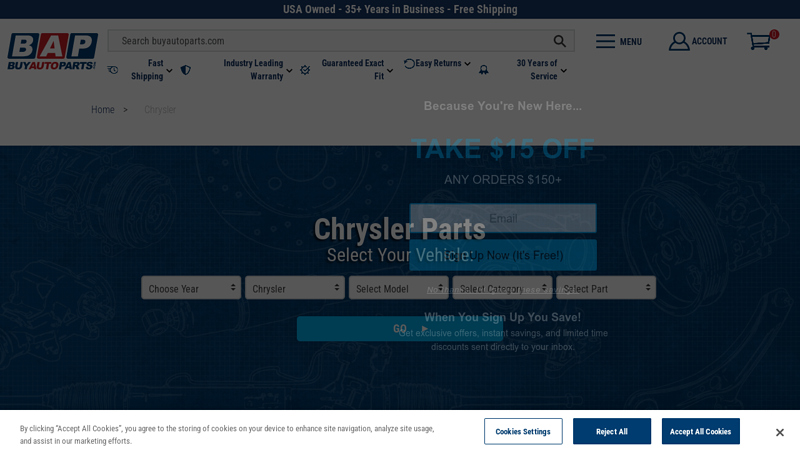Screen dimensions: 800x450
Task: Click the search magnifier icon
Action: point(559,41)
